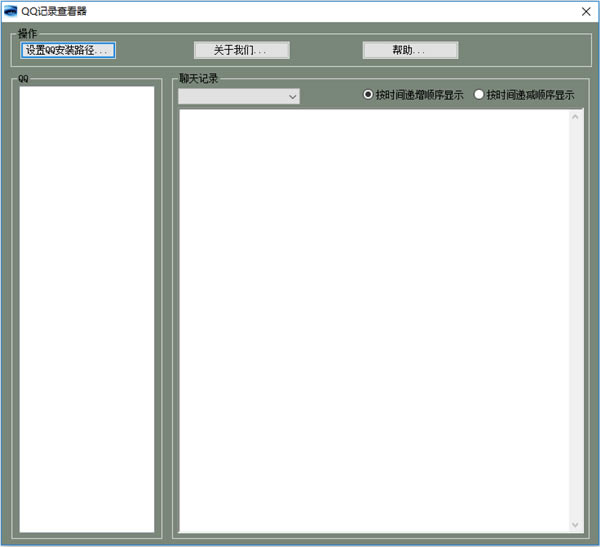Select 按时间递减顺序显示 radio option
The height and width of the screenshot is (547, 600).
pos(524,95)
